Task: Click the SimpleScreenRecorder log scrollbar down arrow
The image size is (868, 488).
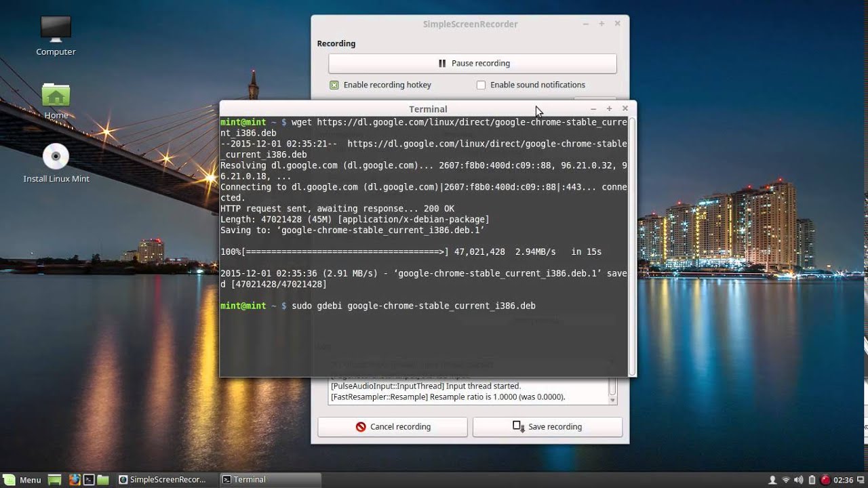Action: click(612, 400)
